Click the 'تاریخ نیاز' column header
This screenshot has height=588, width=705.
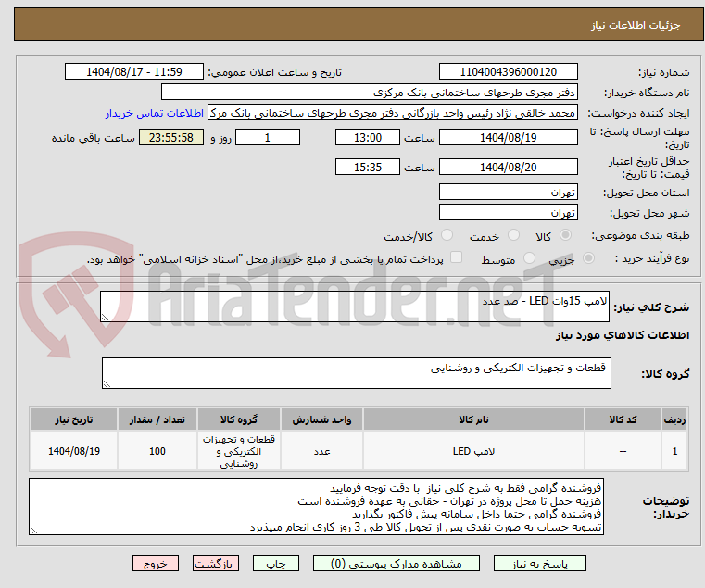click(x=74, y=419)
